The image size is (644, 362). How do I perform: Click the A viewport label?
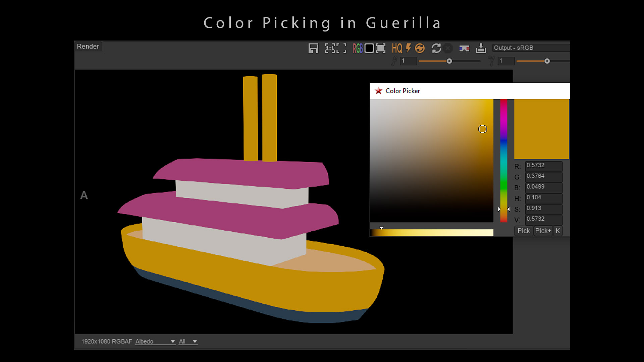click(x=84, y=195)
